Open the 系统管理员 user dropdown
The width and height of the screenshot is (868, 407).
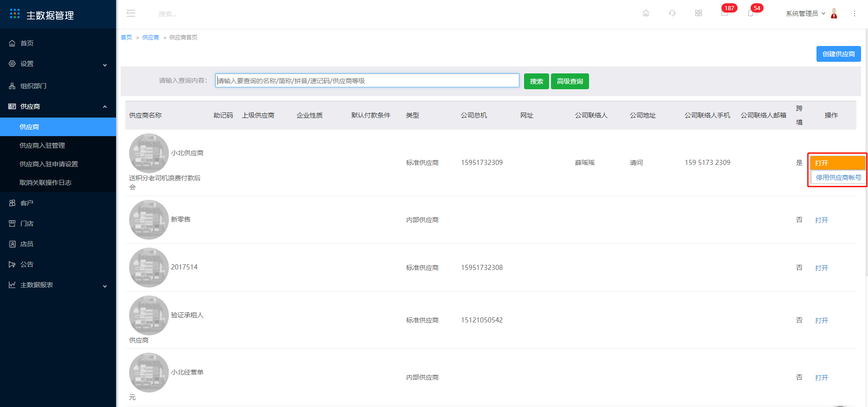point(805,13)
